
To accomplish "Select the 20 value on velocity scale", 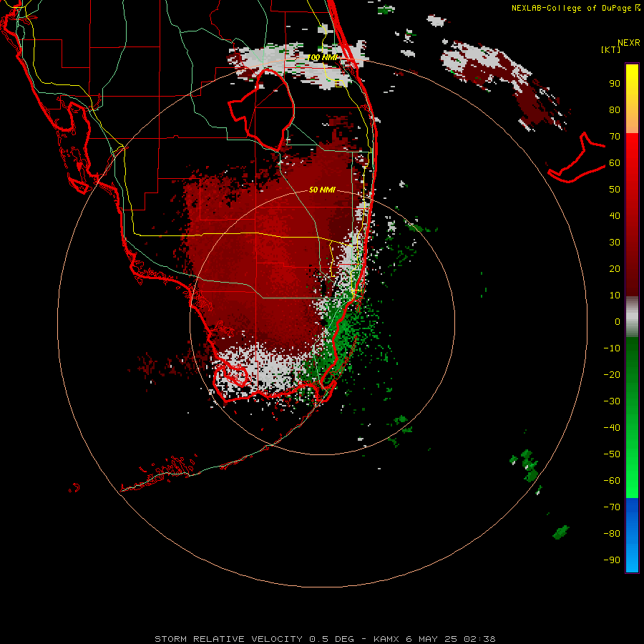I will [x=615, y=269].
